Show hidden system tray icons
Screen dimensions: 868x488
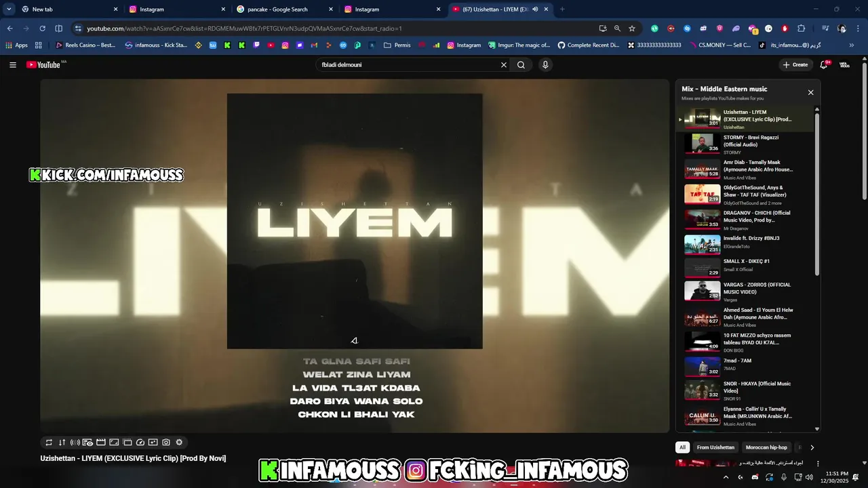pos(726,477)
